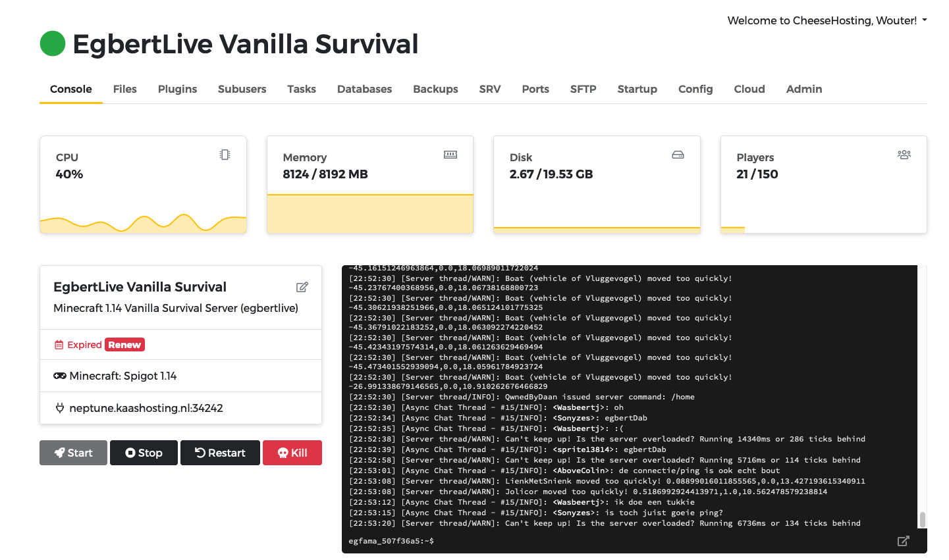Click the CPU chip icon
The height and width of the screenshot is (560, 949).
coord(225,155)
